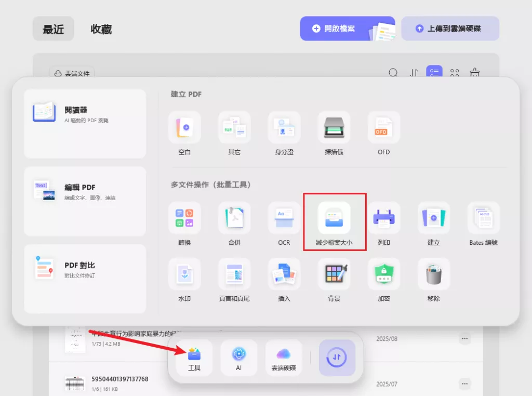Open the 編輯 PDF card
The height and width of the screenshot is (396, 532).
point(85,201)
